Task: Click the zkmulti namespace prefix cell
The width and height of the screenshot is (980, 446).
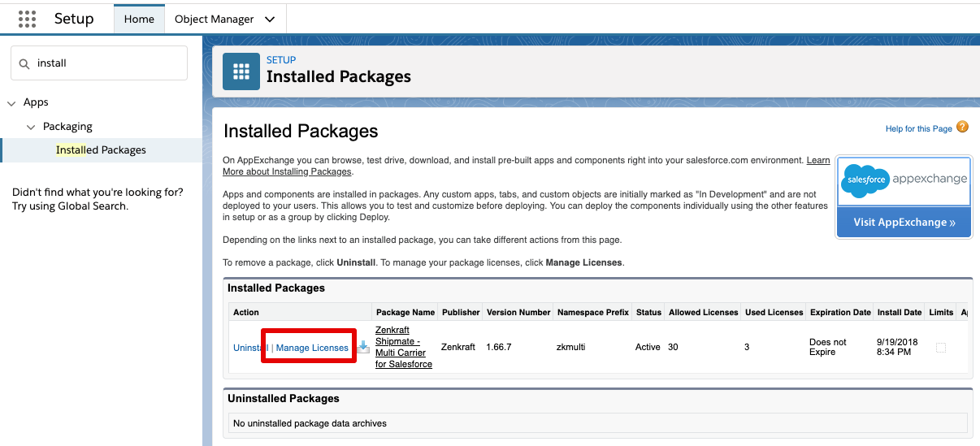Action: (x=570, y=348)
